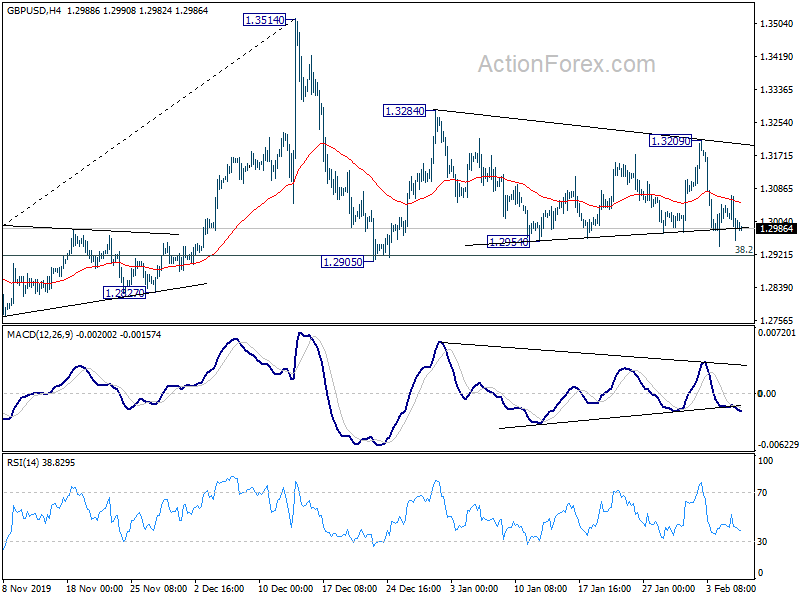Click the 1.27565 price axis value
This screenshot has width=800, height=600.
coord(777,320)
